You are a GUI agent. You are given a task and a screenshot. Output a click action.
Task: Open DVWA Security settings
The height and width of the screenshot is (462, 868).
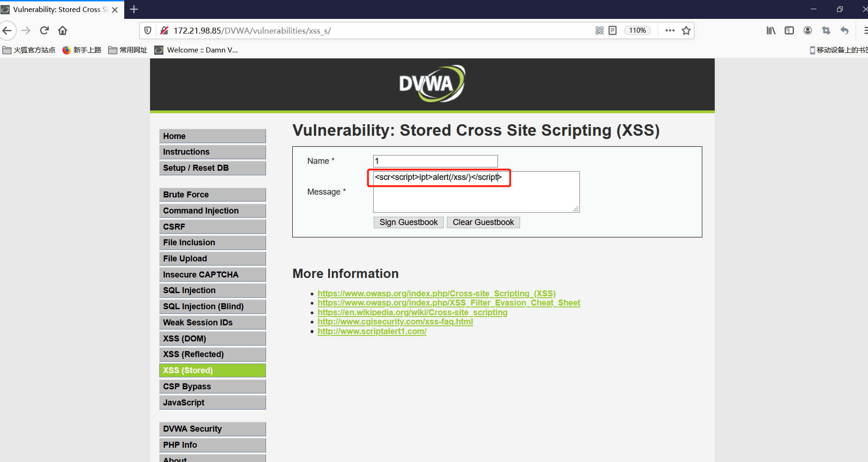pos(213,429)
